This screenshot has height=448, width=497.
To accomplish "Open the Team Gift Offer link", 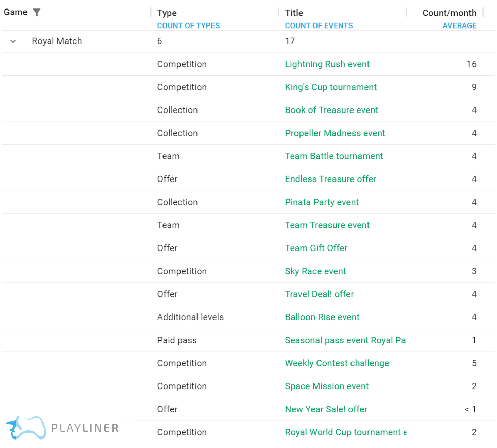I will (316, 248).
